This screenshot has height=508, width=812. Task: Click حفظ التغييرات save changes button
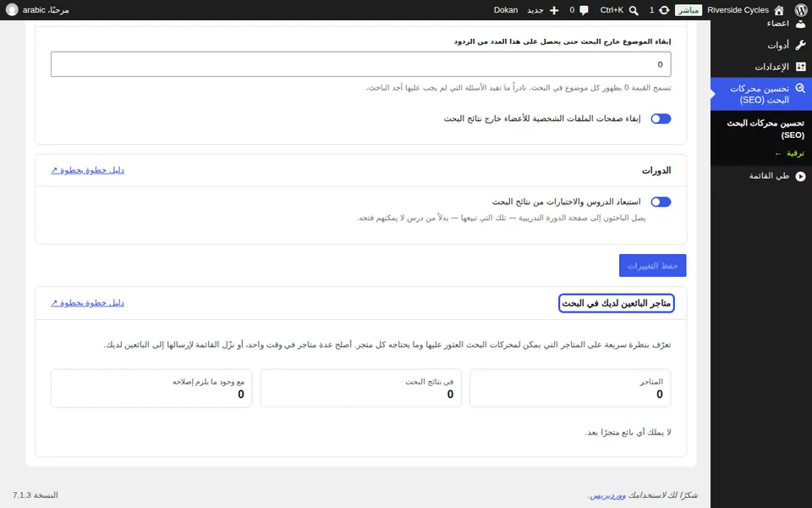pyautogui.click(x=652, y=265)
